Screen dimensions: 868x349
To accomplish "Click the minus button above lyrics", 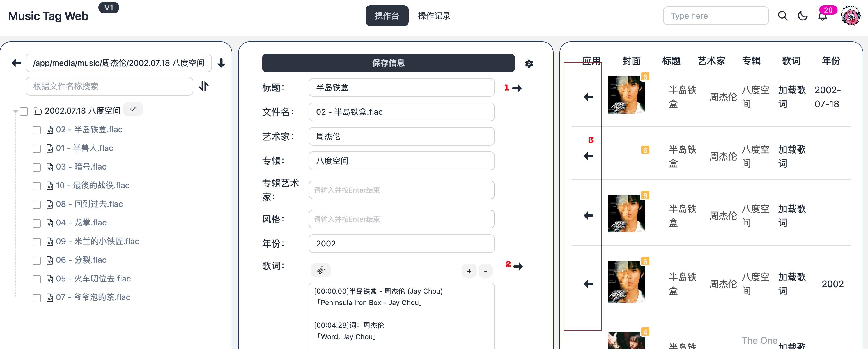I will click(486, 271).
